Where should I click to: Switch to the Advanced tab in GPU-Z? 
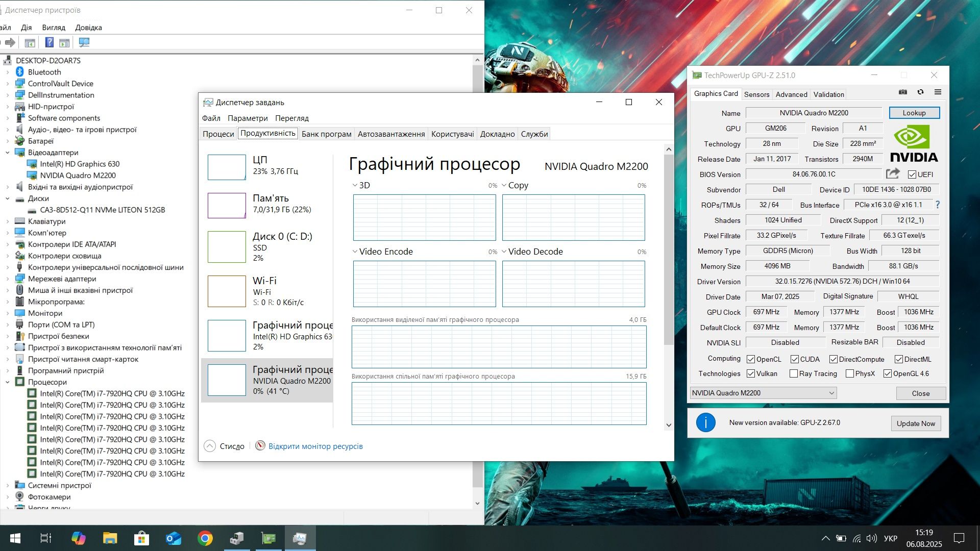click(791, 94)
